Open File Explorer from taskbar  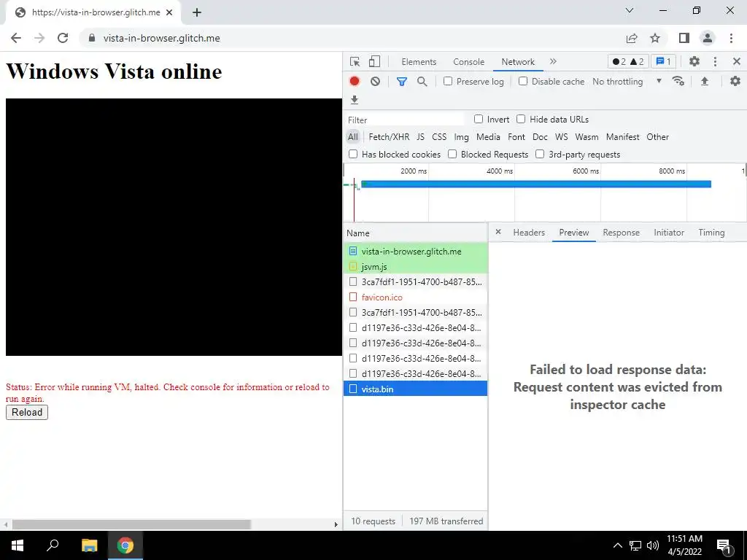89,545
